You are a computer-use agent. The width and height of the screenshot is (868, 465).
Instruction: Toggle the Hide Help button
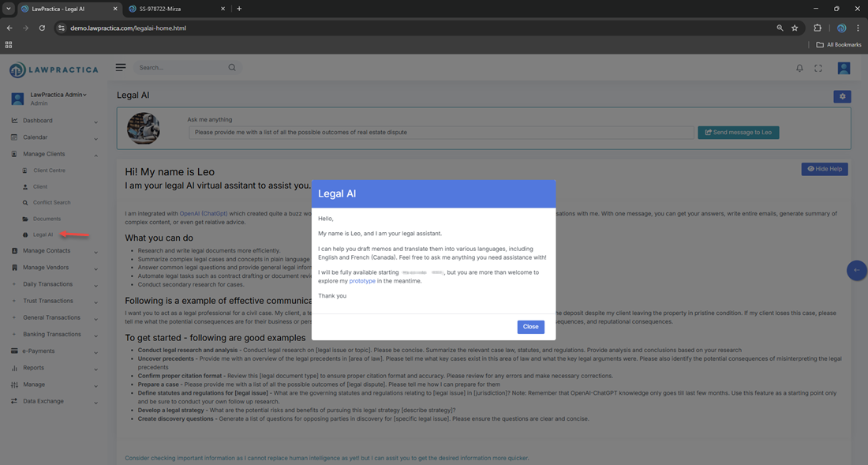point(824,169)
